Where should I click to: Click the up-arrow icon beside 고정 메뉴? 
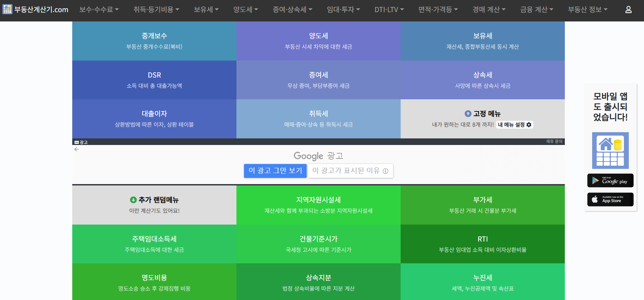click(x=468, y=113)
